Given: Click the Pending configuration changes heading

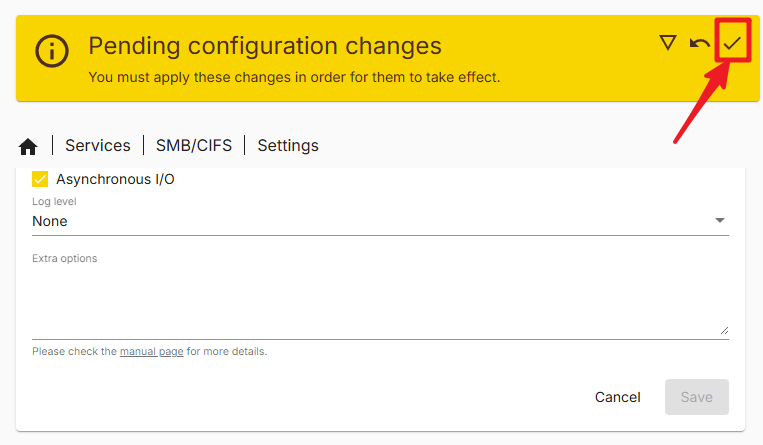Looking at the screenshot, I should coord(265,46).
